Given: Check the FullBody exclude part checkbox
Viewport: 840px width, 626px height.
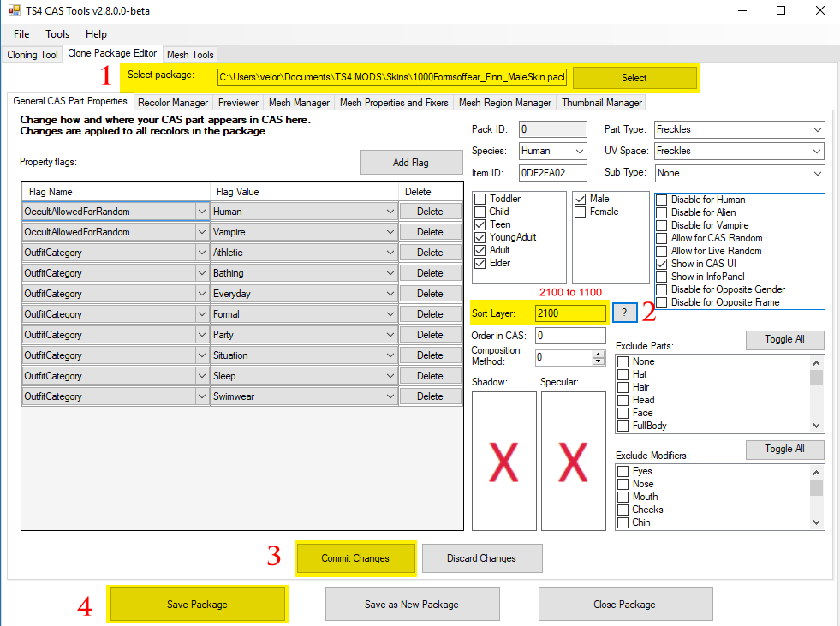Looking at the screenshot, I should [623, 426].
